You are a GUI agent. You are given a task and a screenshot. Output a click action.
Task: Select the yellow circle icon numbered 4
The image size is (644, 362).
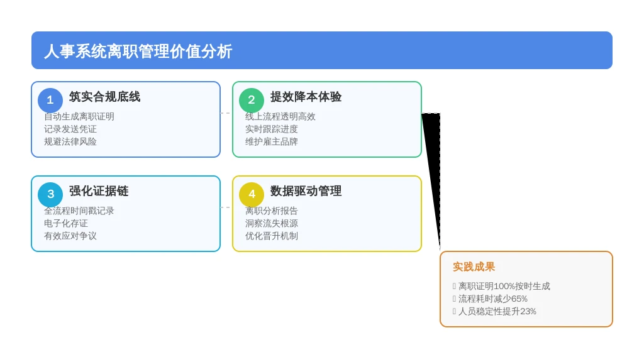tap(252, 194)
